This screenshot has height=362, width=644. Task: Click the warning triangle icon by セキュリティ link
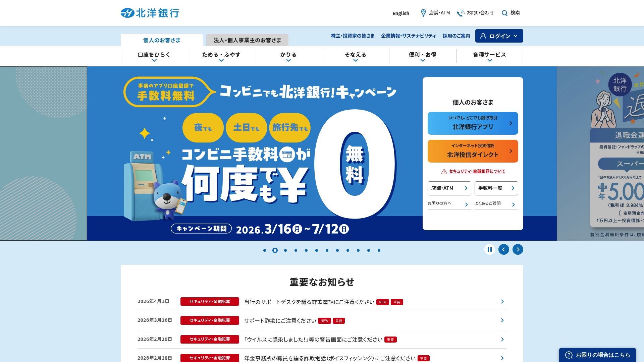click(444, 172)
